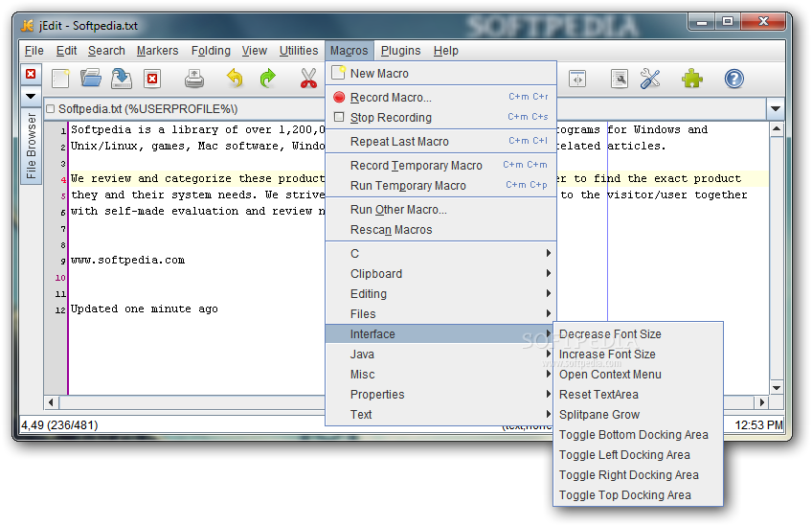This screenshot has height=526, width=812.
Task: Close the open Macros menu
Action: 350,51
